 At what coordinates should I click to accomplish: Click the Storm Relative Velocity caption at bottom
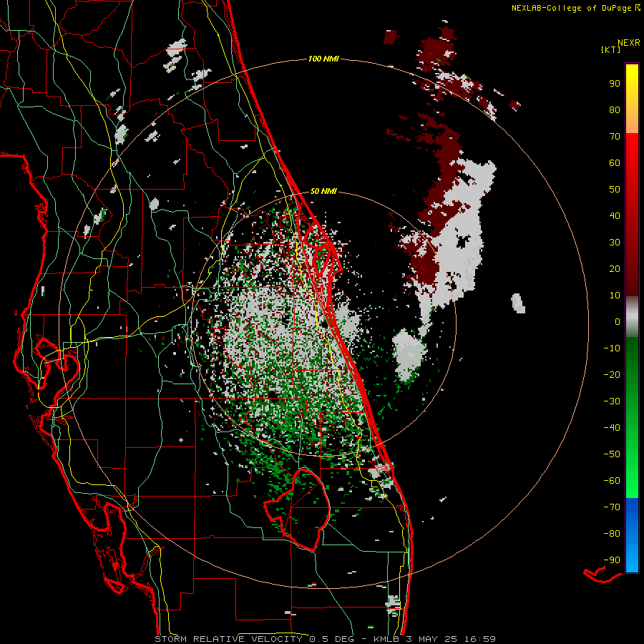pos(325,639)
